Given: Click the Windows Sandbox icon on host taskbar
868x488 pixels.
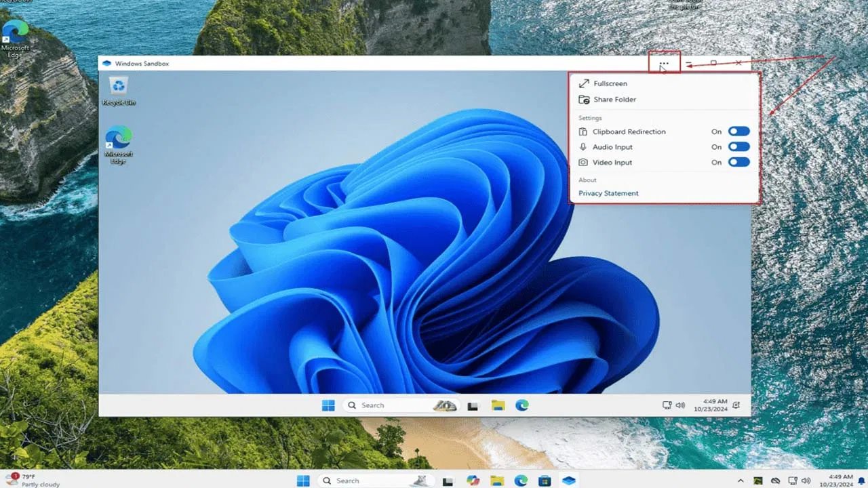Looking at the screenshot, I should click(x=569, y=481).
